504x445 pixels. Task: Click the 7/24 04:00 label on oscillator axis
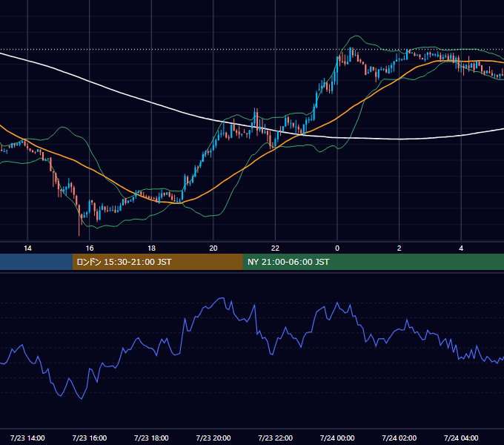click(461, 438)
